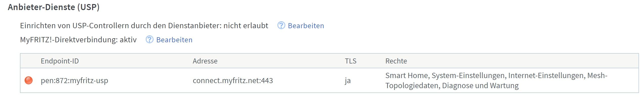Click the red status indicator of myfritz-usp
Viewport: 644px width, 102px height.
tap(29, 80)
